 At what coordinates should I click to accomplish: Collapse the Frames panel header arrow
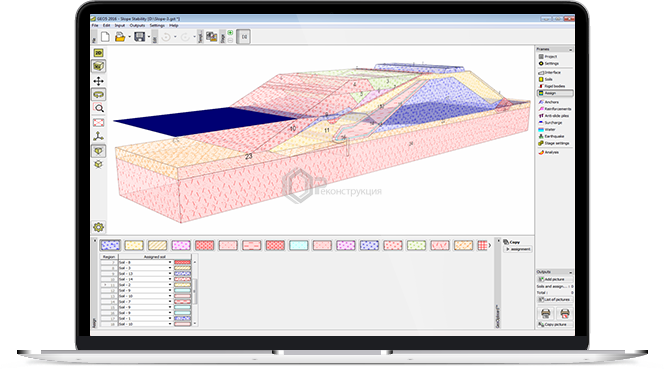click(570, 50)
